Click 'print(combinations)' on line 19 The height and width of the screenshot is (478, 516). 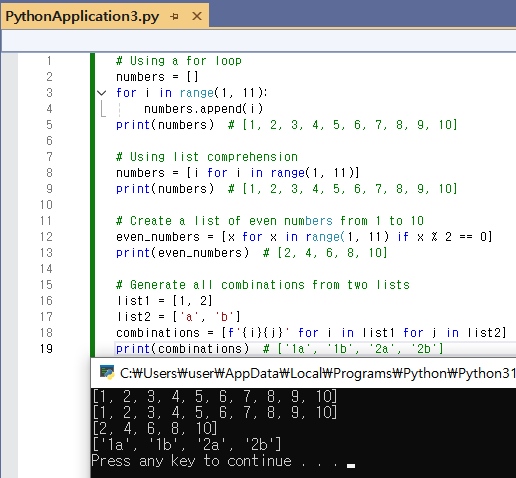(183, 349)
